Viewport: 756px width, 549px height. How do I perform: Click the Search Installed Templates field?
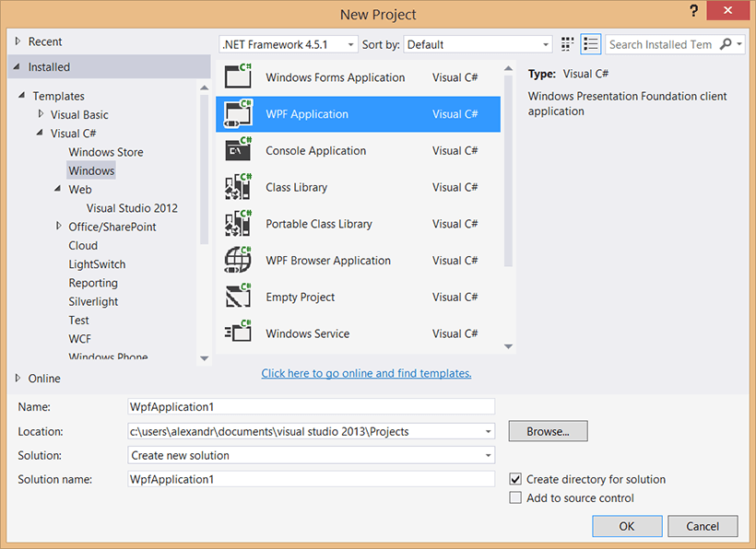pyautogui.click(x=661, y=44)
